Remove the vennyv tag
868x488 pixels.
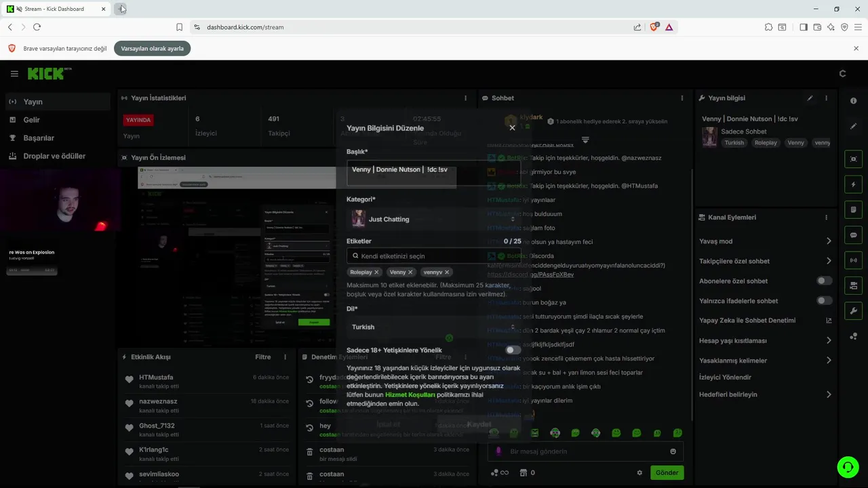pos(447,272)
